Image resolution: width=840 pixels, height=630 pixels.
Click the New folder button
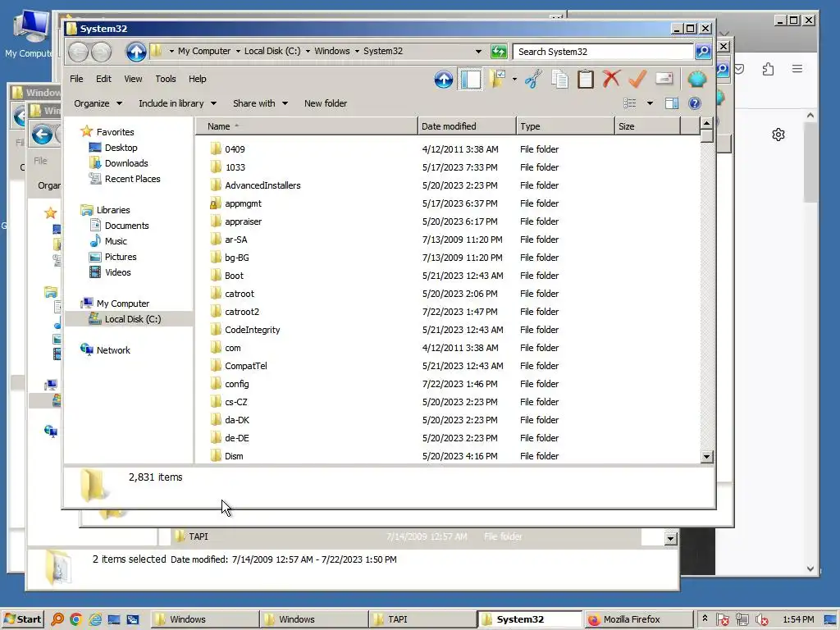pos(325,103)
